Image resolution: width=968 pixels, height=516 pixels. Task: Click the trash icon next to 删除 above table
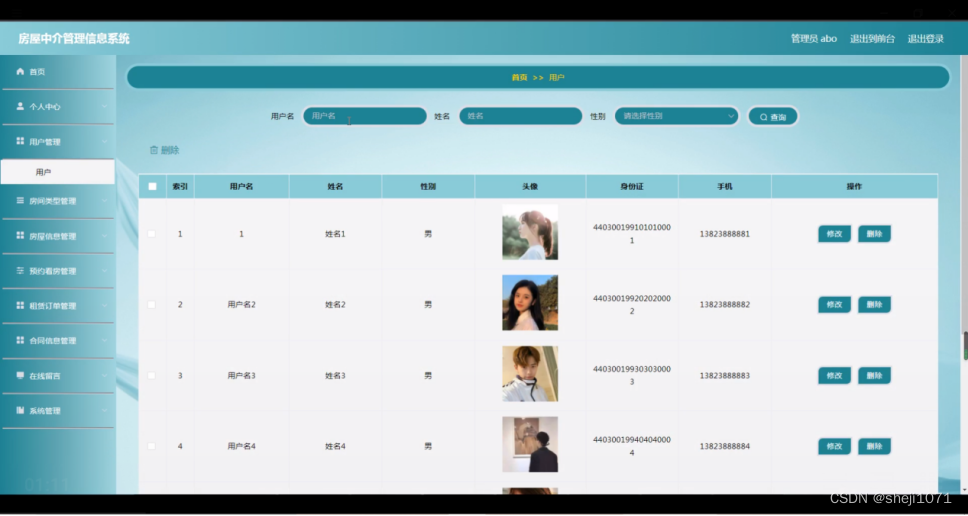coord(154,150)
